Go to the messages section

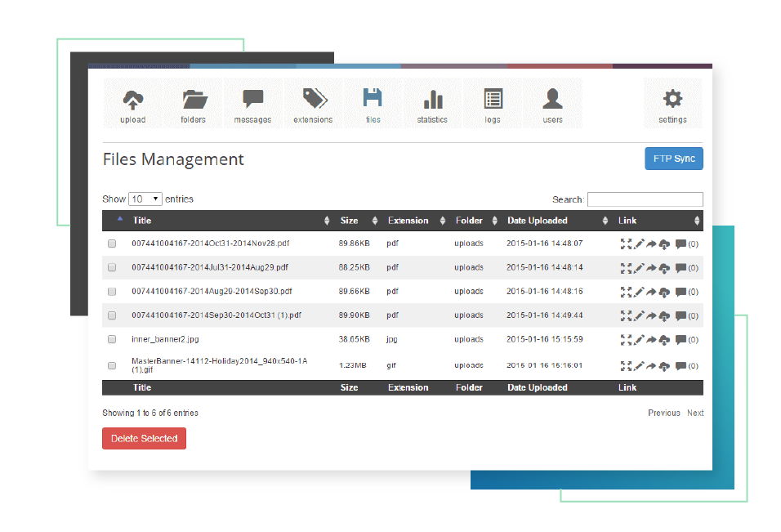(x=252, y=104)
